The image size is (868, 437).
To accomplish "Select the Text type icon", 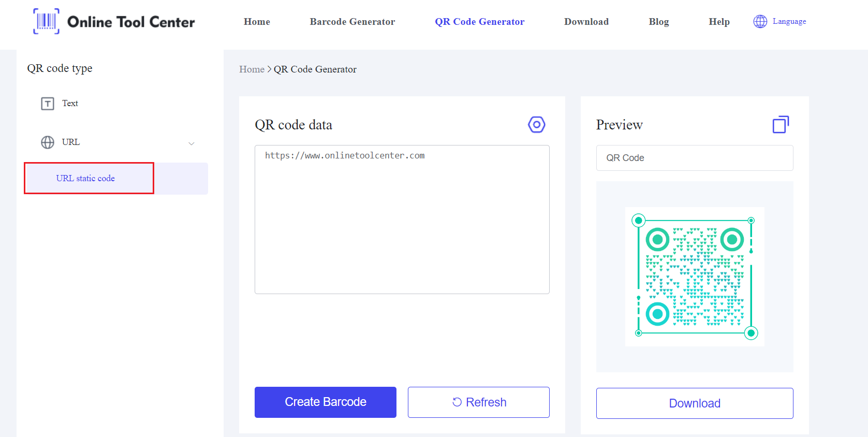I will pos(48,104).
